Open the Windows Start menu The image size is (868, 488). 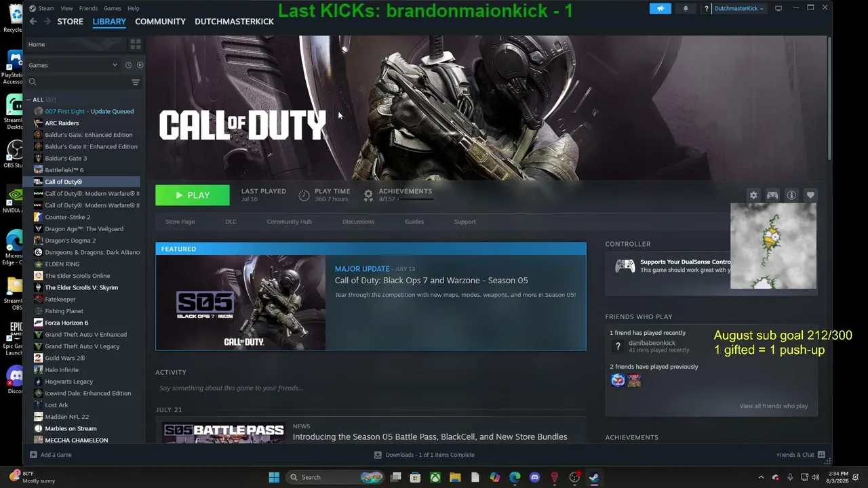point(274,477)
